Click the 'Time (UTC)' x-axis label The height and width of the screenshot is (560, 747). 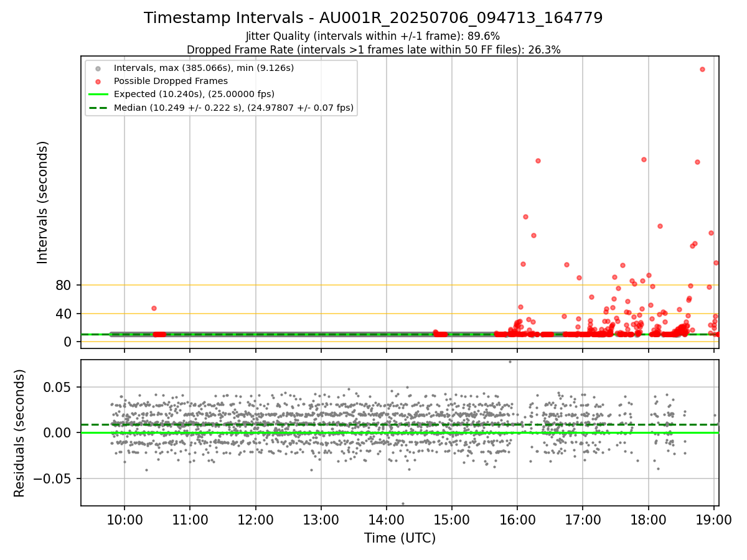[x=400, y=538]
